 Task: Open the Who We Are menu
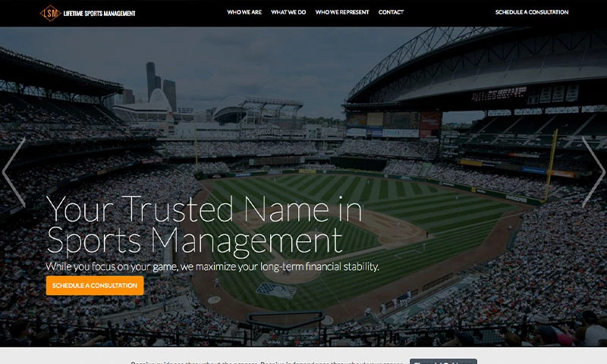pos(243,13)
